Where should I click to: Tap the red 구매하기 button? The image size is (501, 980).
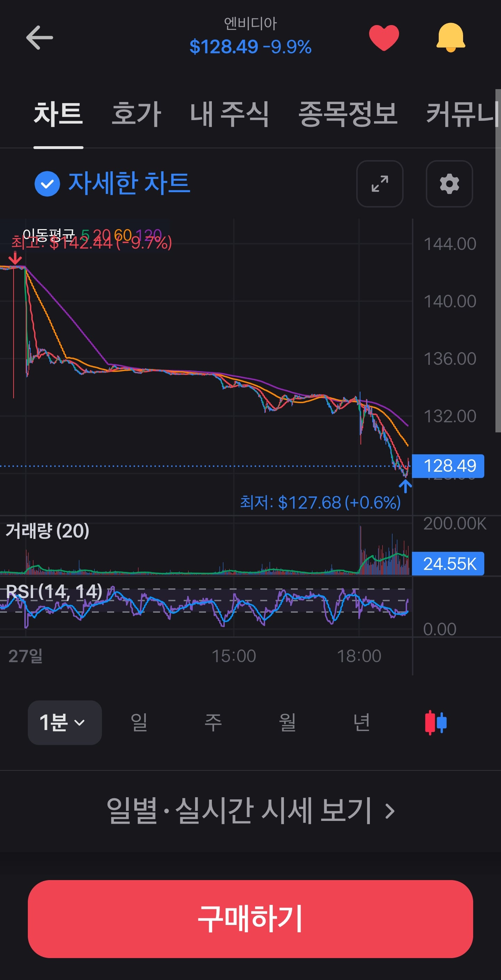tap(250, 919)
